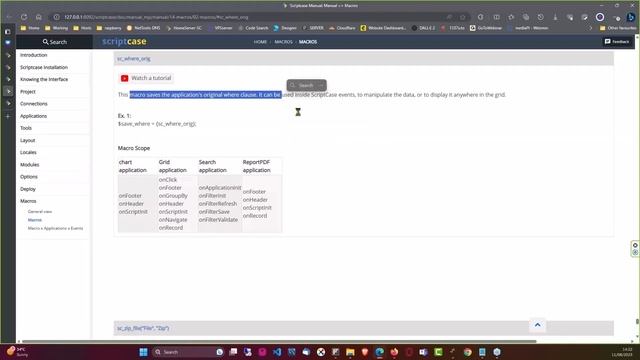Launch Visual Studio Code from taskbar
The height and width of the screenshot is (360, 640).
pos(277,352)
